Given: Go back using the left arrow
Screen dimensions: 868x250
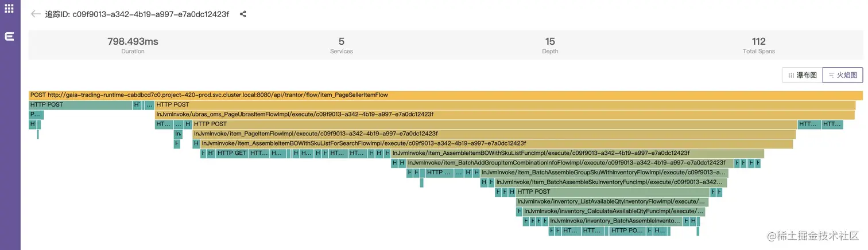Looking at the screenshot, I should click(36, 14).
